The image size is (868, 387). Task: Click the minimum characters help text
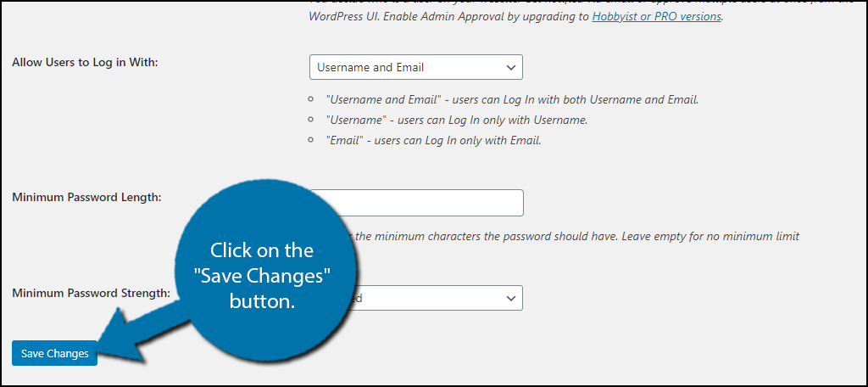[x=576, y=236]
